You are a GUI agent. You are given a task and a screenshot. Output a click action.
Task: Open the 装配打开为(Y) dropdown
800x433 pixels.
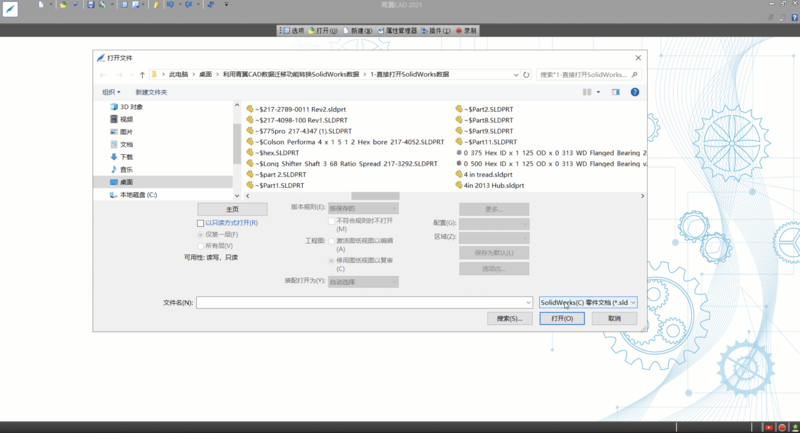(363, 282)
